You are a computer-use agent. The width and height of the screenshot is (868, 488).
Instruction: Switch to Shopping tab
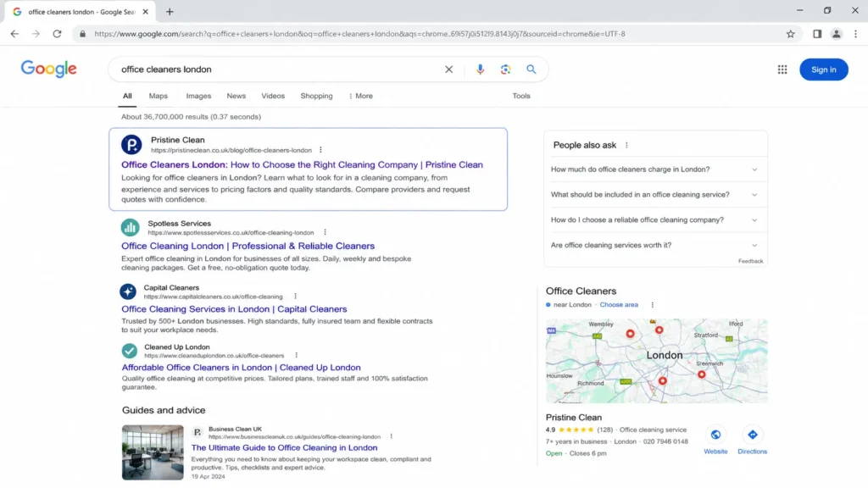[317, 96]
